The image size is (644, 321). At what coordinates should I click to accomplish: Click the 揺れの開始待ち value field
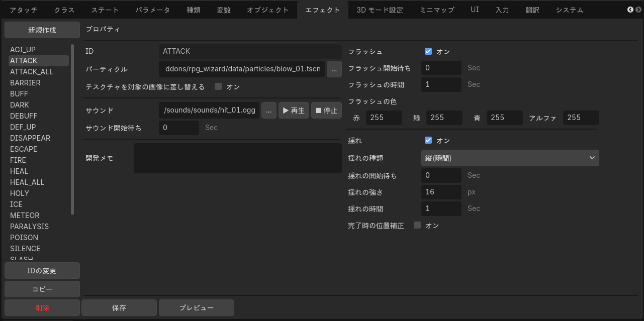[441, 175]
